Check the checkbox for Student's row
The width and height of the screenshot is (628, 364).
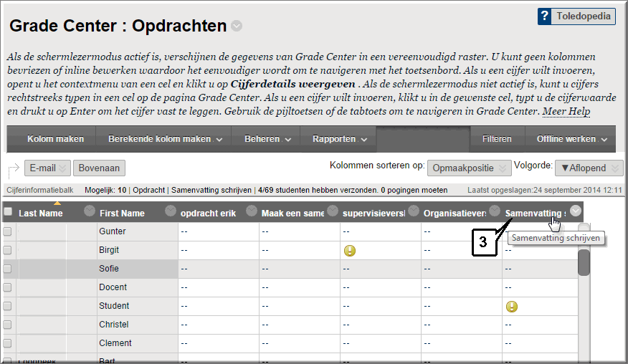[8, 306]
